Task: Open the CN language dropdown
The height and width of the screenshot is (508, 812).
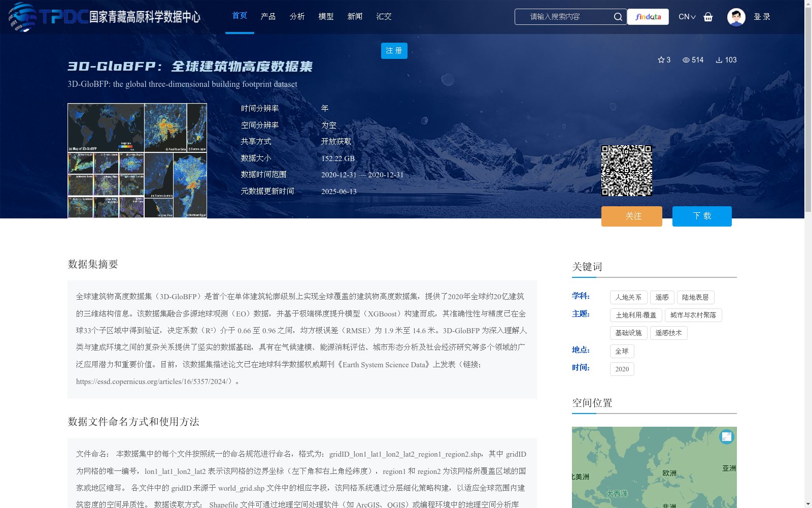Action: pos(687,17)
